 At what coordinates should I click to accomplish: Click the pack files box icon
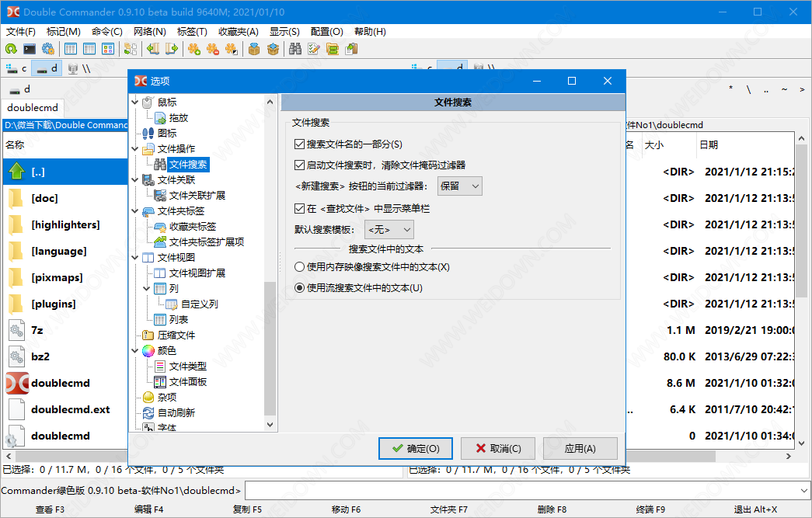click(254, 49)
